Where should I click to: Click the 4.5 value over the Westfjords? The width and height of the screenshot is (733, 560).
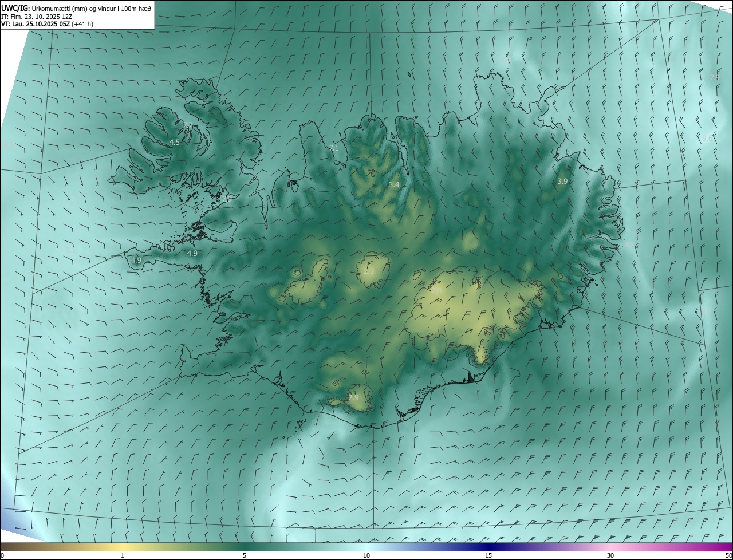(x=175, y=142)
